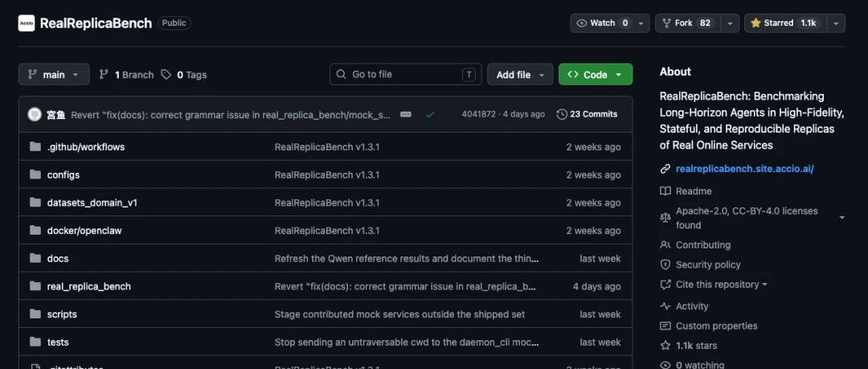Expand the commit message ellipsis button
The height and width of the screenshot is (369, 868).
click(406, 114)
